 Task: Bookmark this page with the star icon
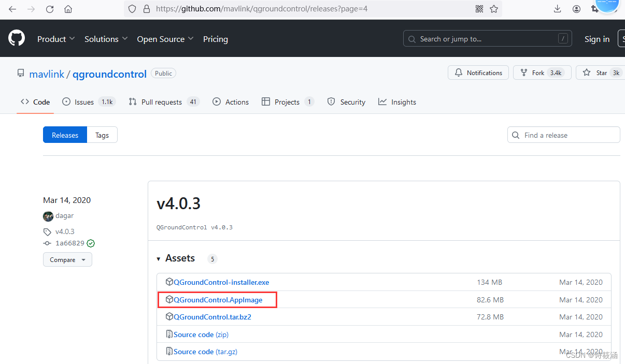click(x=494, y=9)
